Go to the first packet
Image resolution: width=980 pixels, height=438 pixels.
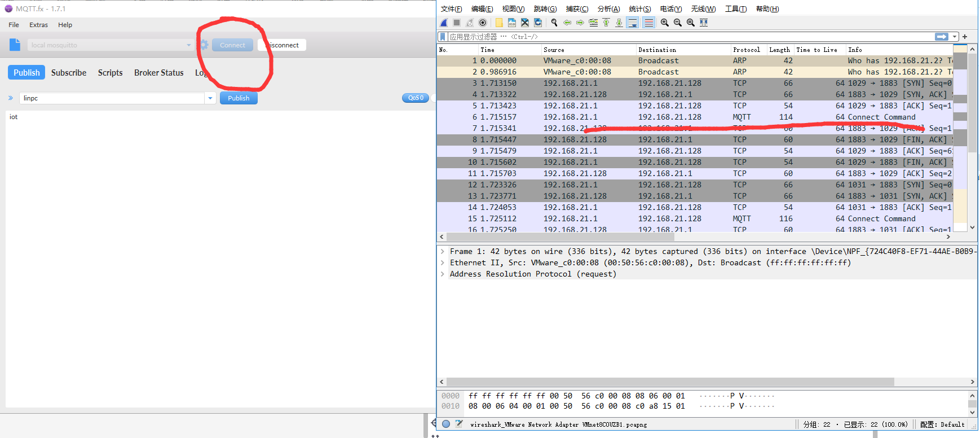coord(606,23)
